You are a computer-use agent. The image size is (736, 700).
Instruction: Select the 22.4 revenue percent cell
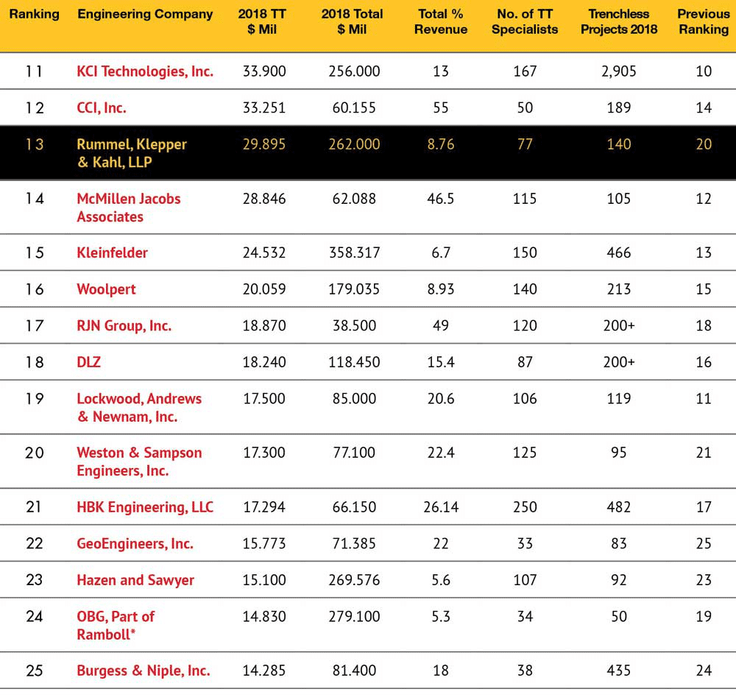coord(441,453)
